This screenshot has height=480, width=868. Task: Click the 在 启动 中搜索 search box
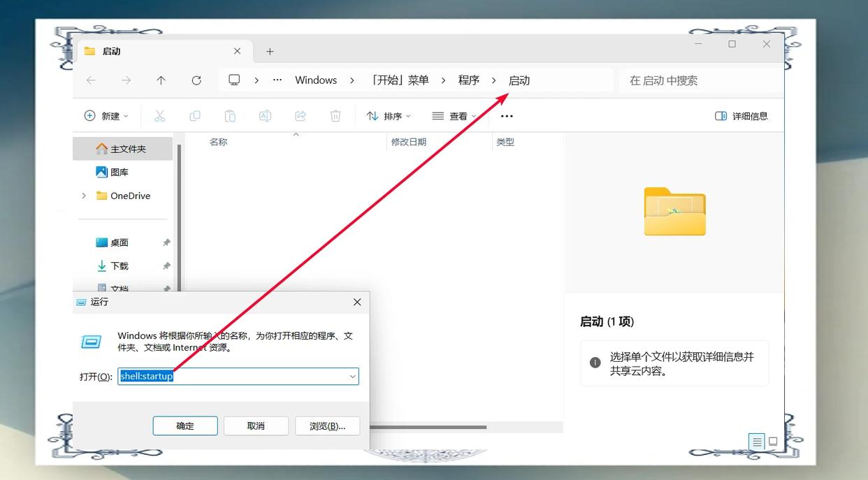pos(699,80)
